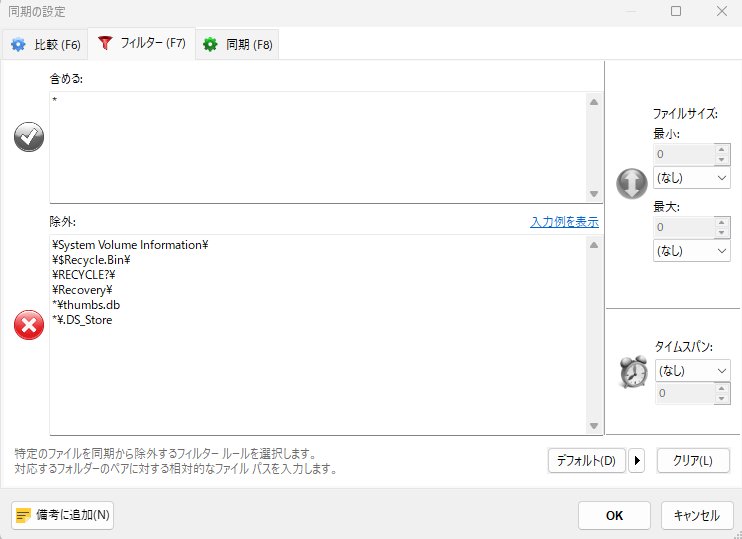Increase the タイムスパン value
This screenshot has height=539, width=742.
[722, 389]
